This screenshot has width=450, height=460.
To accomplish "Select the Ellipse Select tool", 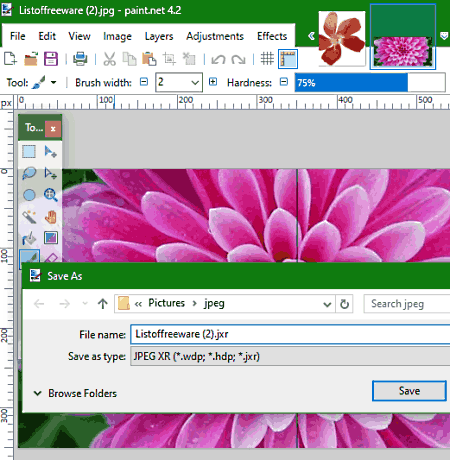I will point(29,195).
